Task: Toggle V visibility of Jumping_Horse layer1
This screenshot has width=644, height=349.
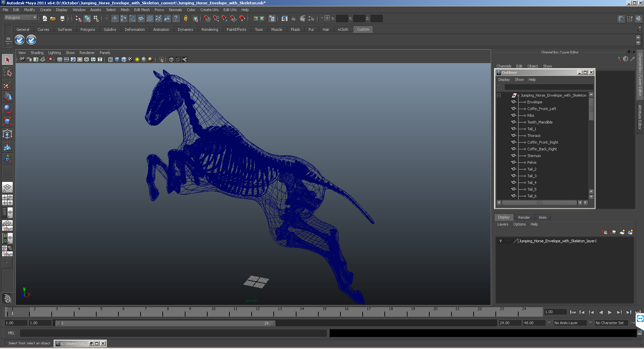Action: pos(500,241)
